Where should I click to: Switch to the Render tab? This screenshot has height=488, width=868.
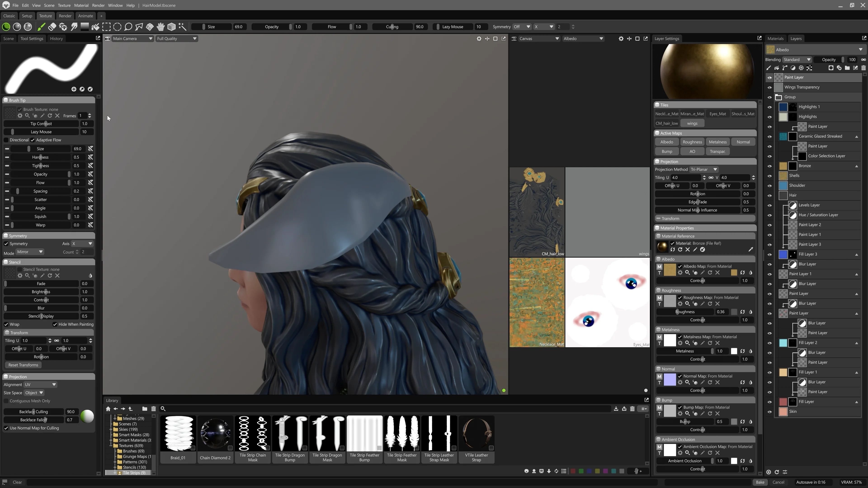click(x=65, y=16)
